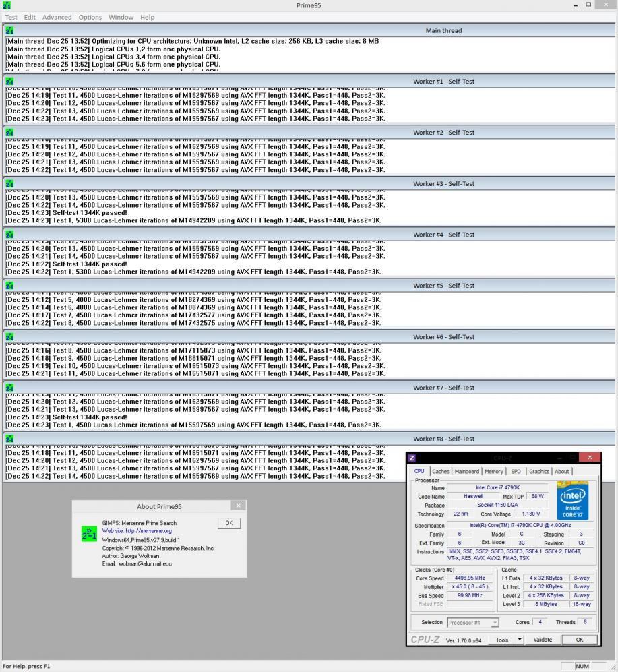Expand the Tools dropdown arrow in CPU-Z
Screen dimensions: 618x672
click(x=520, y=640)
